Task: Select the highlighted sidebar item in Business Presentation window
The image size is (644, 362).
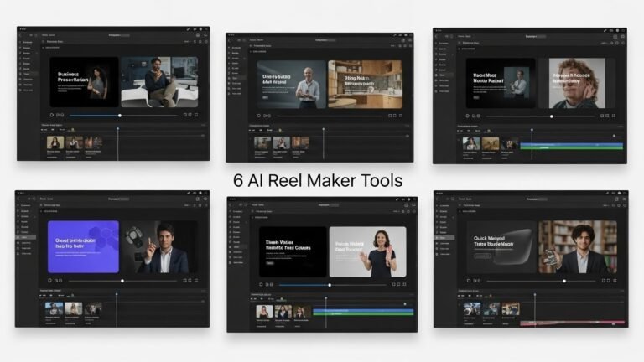Action: click(28, 74)
